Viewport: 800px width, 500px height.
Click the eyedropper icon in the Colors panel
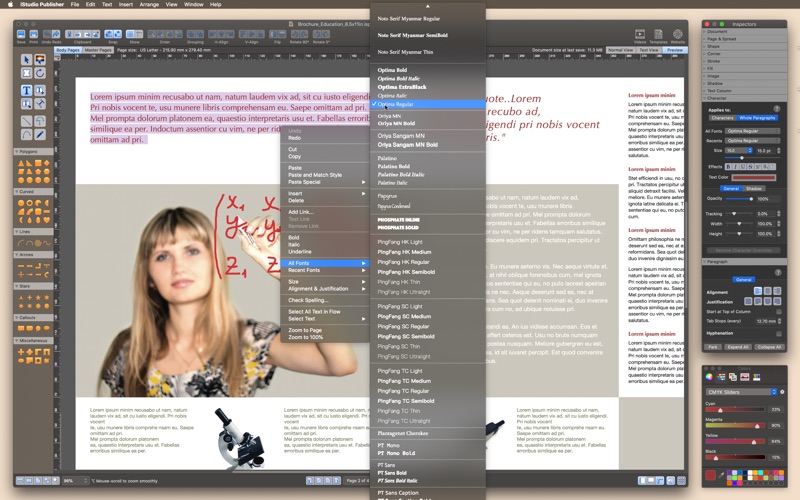(721, 475)
